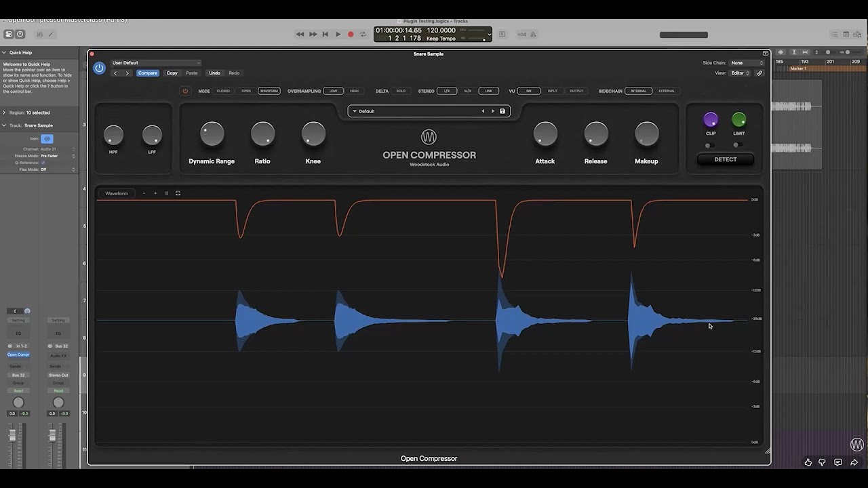Set VU meter to Input

(553, 91)
